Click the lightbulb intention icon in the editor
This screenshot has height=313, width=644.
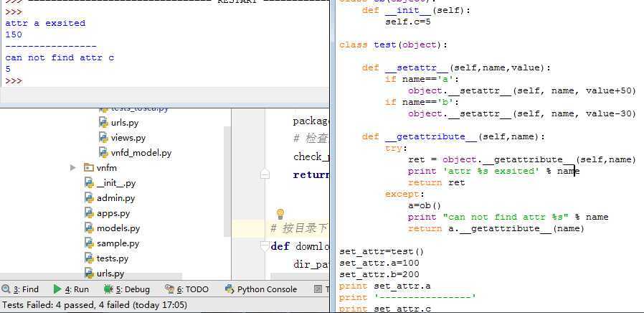(280, 214)
